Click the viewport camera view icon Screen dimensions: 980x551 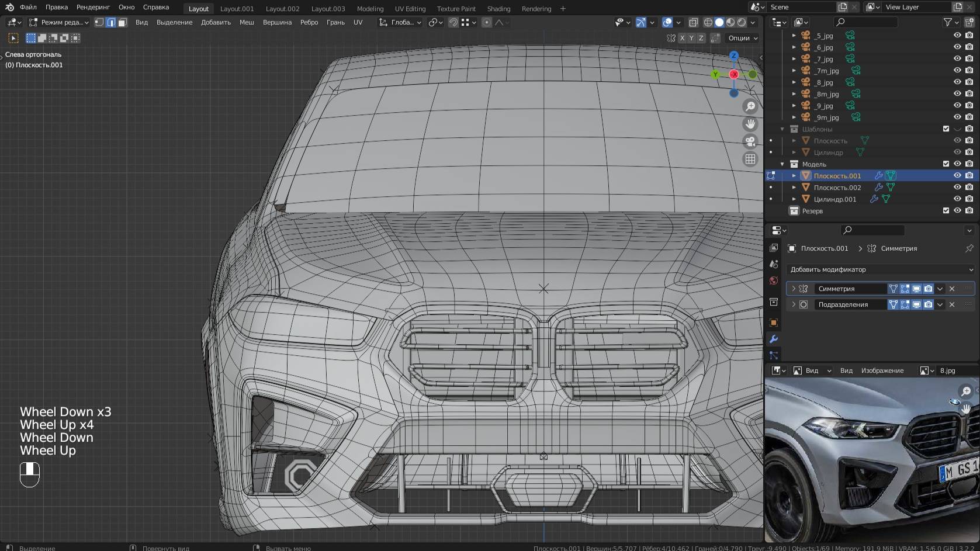point(750,141)
